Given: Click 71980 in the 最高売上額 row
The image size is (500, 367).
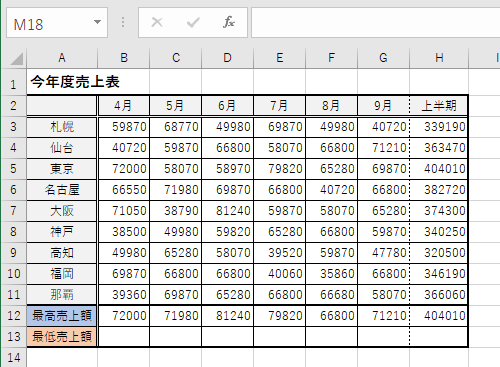Looking at the screenshot, I should (176, 316).
